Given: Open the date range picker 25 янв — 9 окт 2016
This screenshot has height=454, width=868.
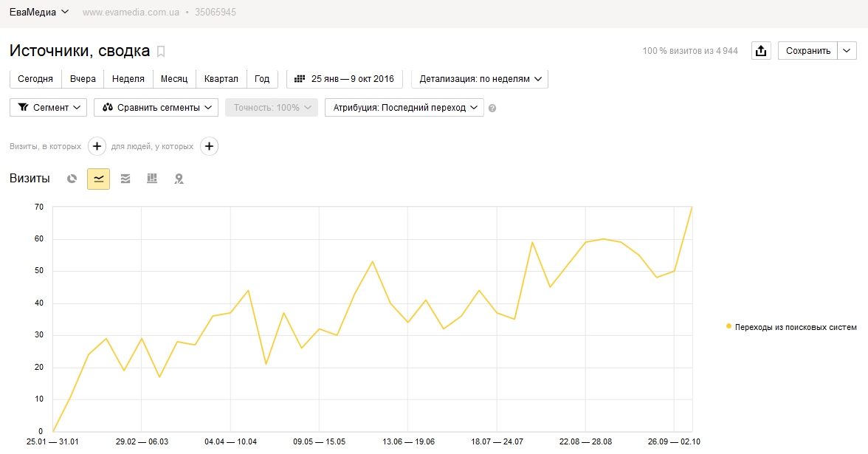Looking at the screenshot, I should [x=345, y=79].
